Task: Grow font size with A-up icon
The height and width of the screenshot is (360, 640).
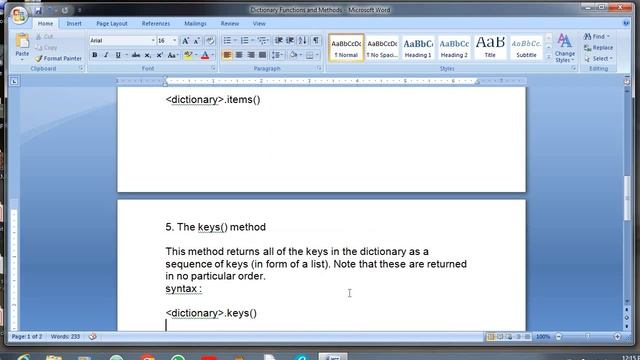Action: pyautogui.click(x=185, y=40)
